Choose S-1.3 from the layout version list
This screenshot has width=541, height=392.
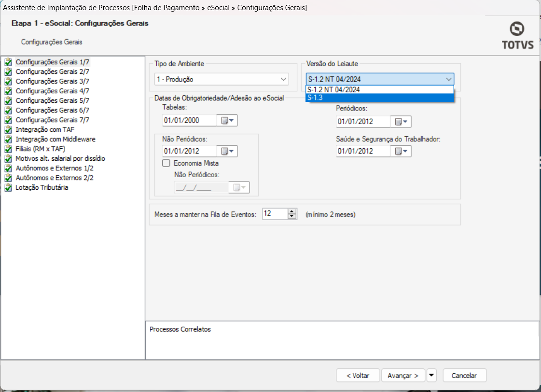pos(379,98)
